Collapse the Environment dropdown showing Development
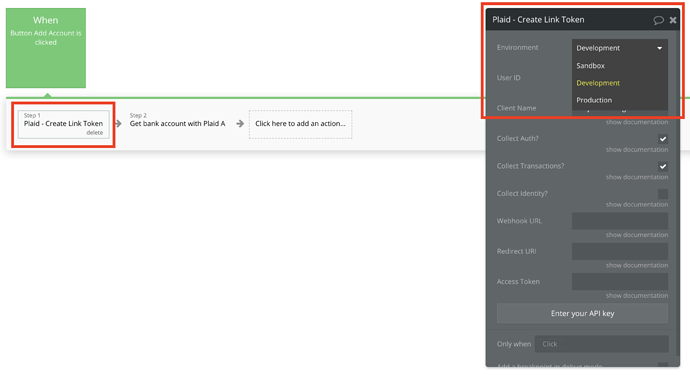 point(620,48)
